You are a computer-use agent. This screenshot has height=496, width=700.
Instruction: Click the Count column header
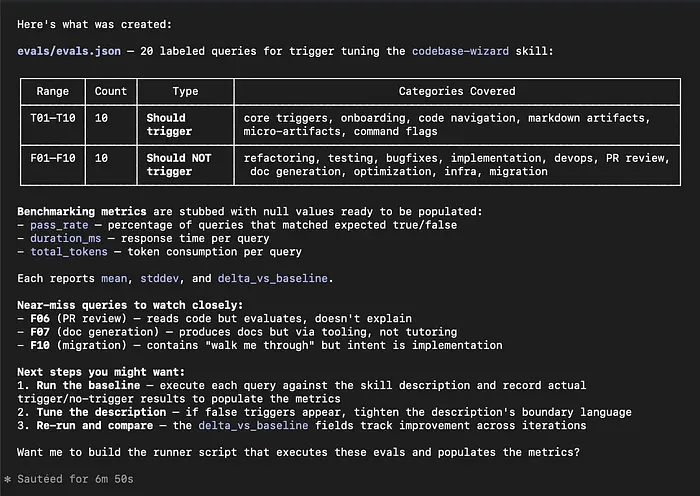pyautogui.click(x=111, y=91)
